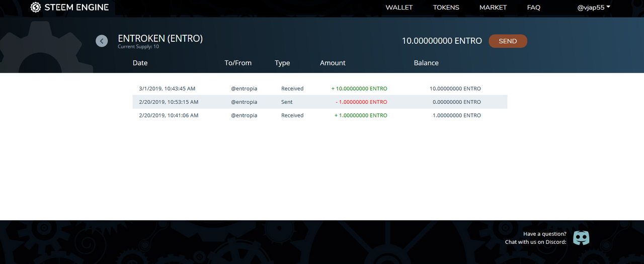644x264 pixels.
Task: Open the @vjap55 account dropdown
Action: pyautogui.click(x=594, y=8)
